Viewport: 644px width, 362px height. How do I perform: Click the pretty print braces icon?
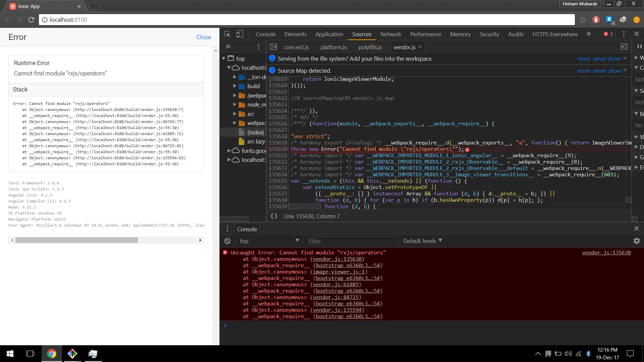pyautogui.click(x=274, y=216)
